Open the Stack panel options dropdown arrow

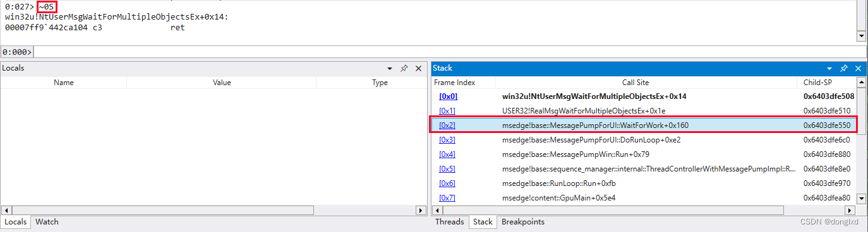(x=829, y=68)
